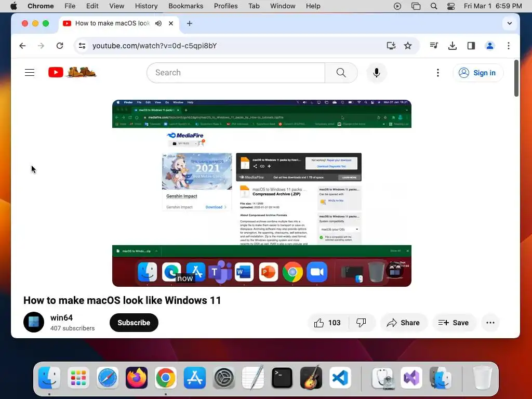Open Stage Manager icon in menu bar

coord(416,6)
